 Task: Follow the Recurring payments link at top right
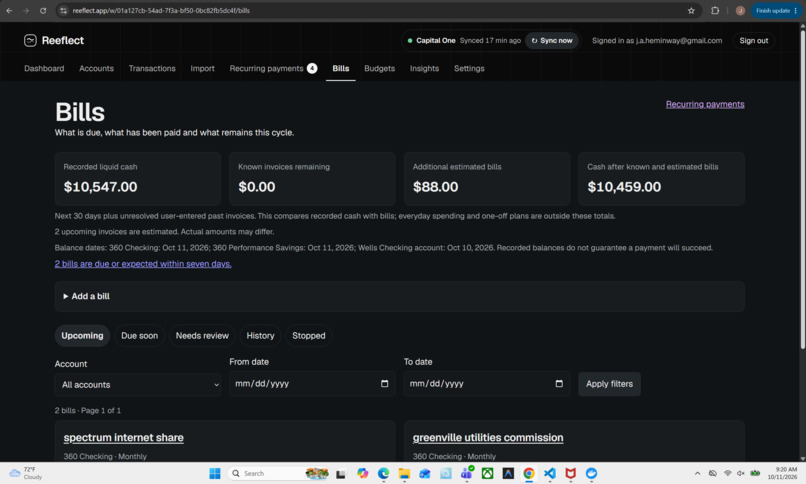[x=705, y=104]
